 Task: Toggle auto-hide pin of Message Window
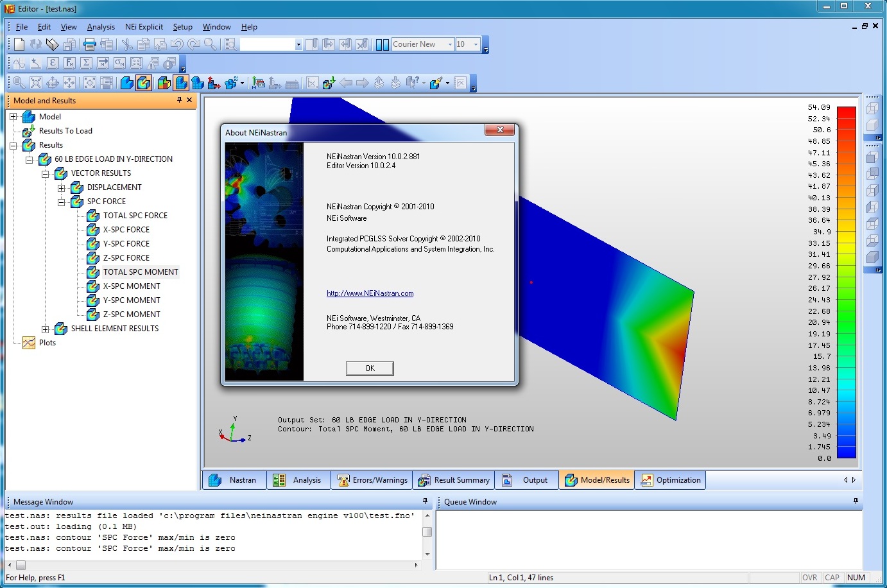pyautogui.click(x=425, y=501)
